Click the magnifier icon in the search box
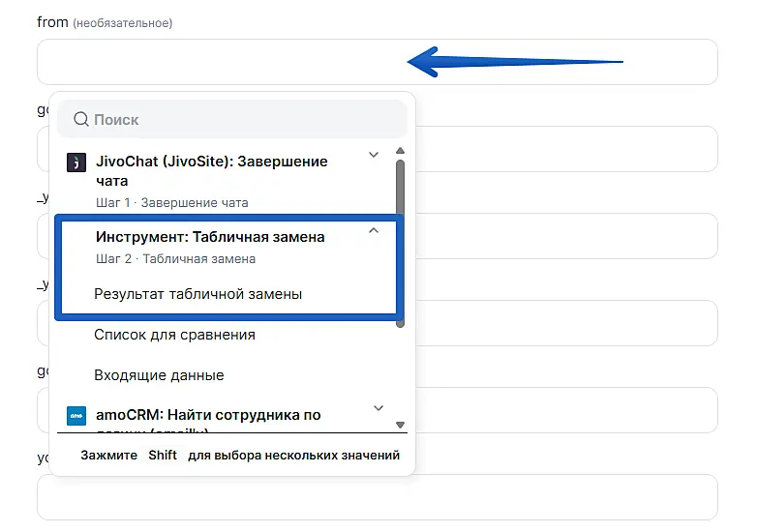This screenshot has height=532, width=757. tap(81, 120)
